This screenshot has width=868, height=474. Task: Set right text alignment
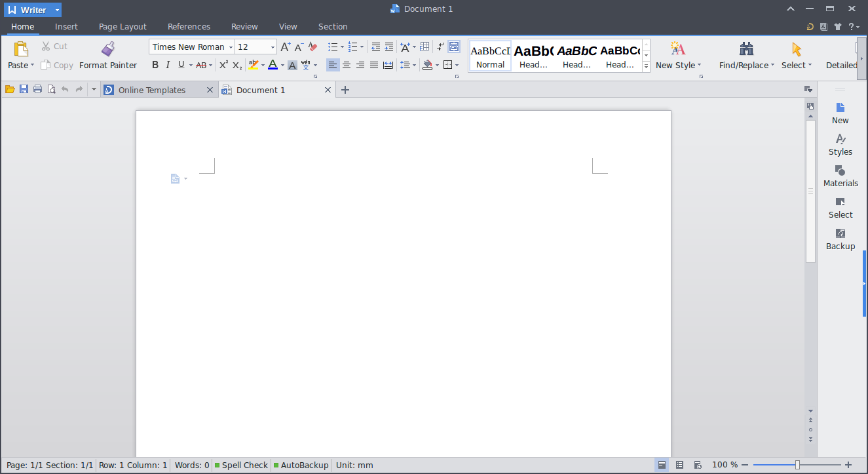[x=360, y=65]
